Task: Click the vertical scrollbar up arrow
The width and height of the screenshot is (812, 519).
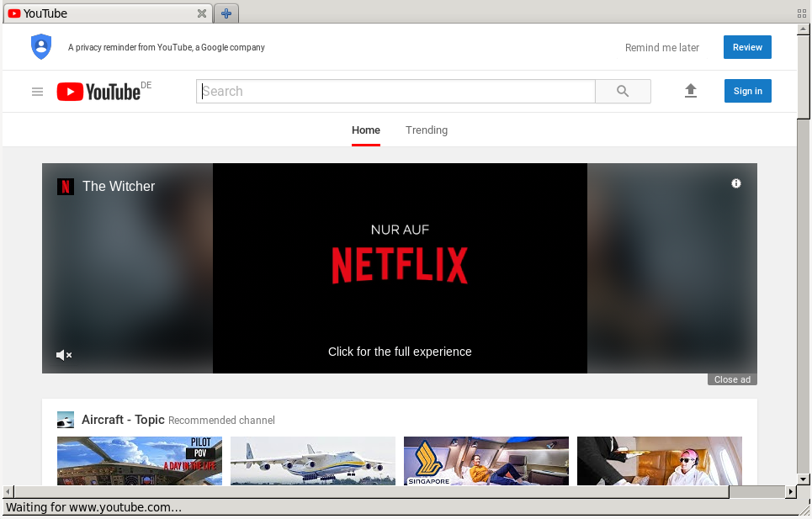Action: click(x=804, y=29)
